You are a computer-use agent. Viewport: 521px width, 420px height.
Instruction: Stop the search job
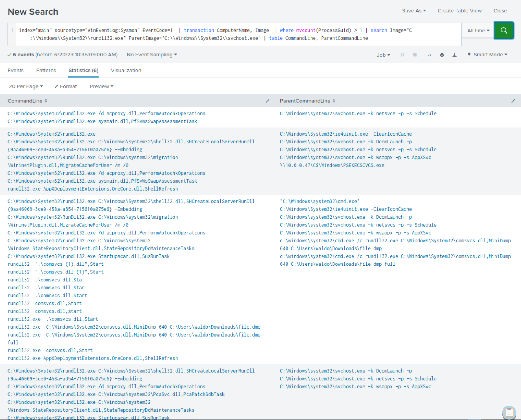[x=415, y=55]
